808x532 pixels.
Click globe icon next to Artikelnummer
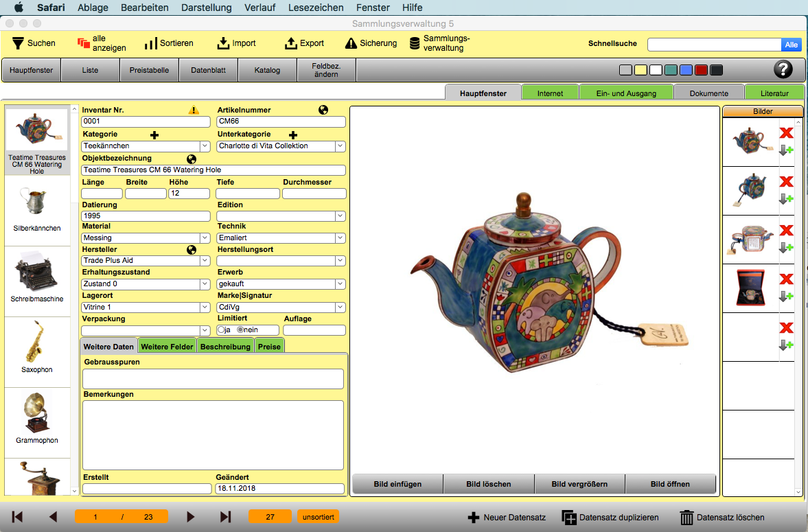tap(323, 110)
